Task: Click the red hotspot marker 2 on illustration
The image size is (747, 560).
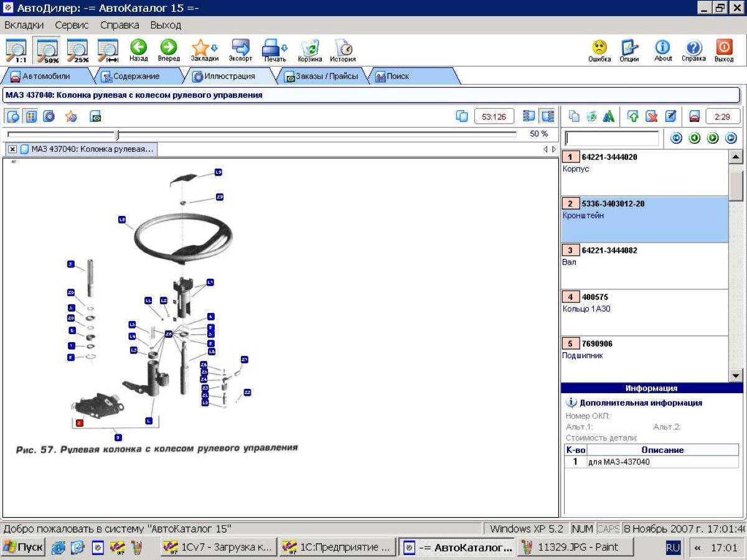Action: (x=79, y=422)
